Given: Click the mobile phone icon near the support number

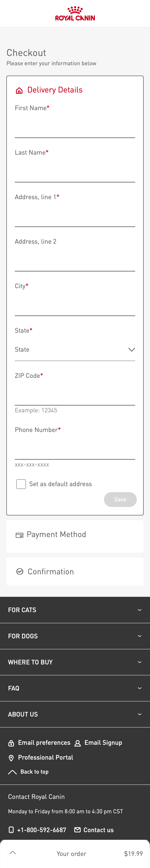Looking at the screenshot, I should tap(11, 830).
